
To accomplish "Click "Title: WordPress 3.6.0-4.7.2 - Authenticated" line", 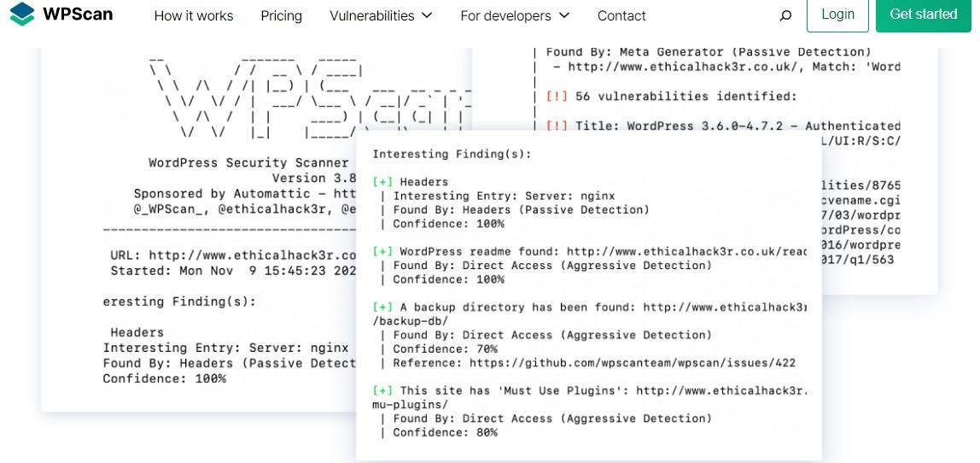I will click(x=723, y=126).
